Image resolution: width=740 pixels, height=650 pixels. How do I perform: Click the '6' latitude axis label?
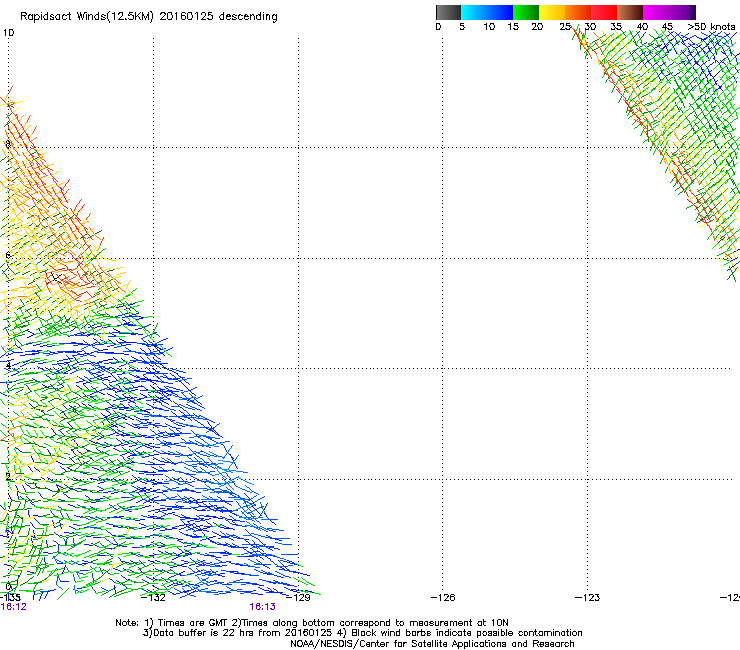tap(8, 255)
